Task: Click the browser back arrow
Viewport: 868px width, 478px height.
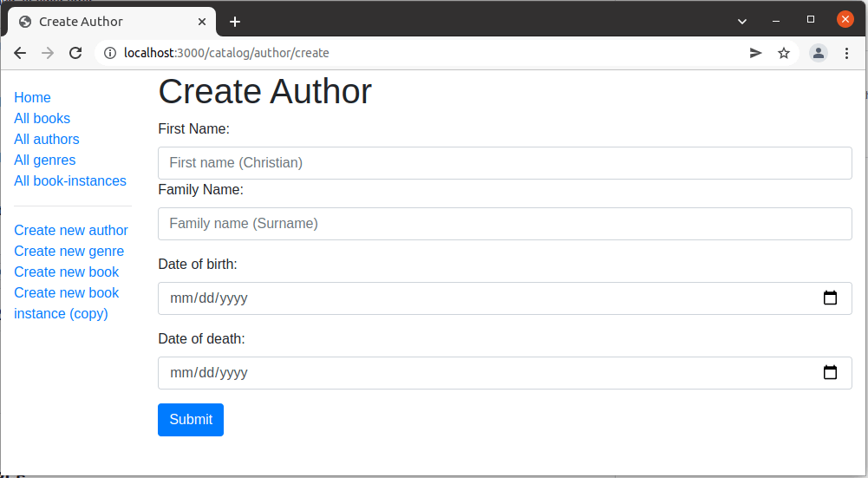Action: (20, 53)
